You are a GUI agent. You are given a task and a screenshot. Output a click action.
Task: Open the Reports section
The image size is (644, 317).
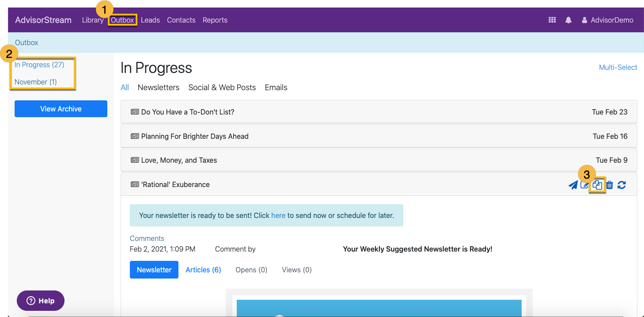(215, 20)
